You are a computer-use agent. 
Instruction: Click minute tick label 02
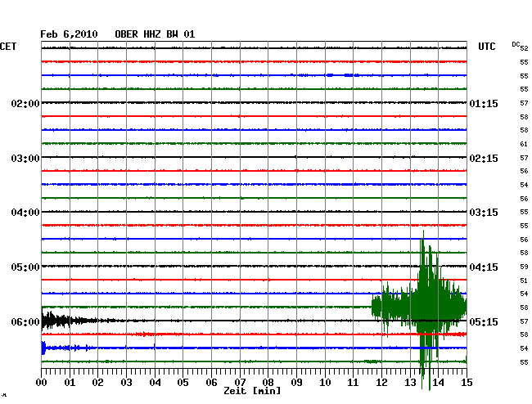97,383
